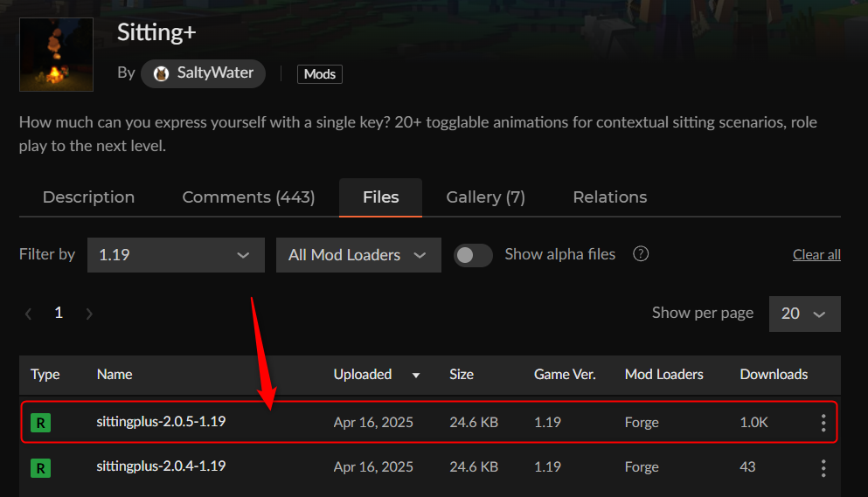Switch to the Description tab

pyautogui.click(x=88, y=197)
